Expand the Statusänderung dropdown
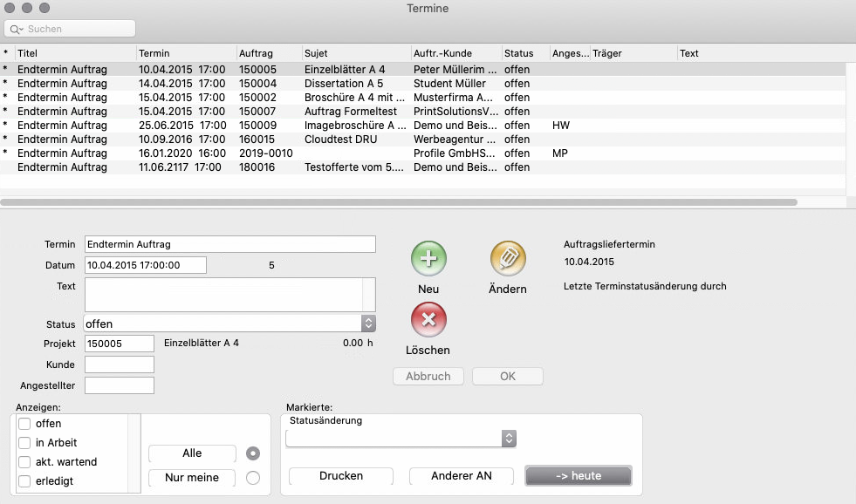The width and height of the screenshot is (856, 504). point(510,439)
